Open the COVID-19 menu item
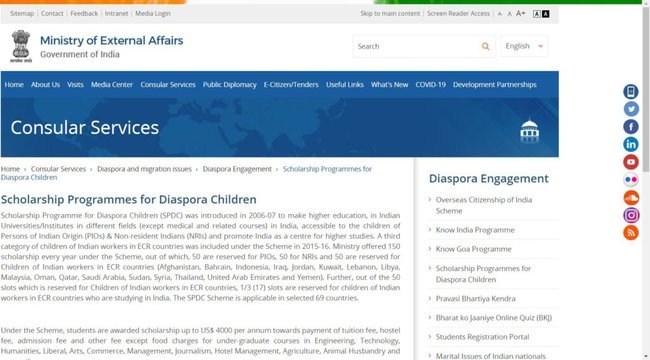This screenshot has height=360, width=650. coord(430,85)
